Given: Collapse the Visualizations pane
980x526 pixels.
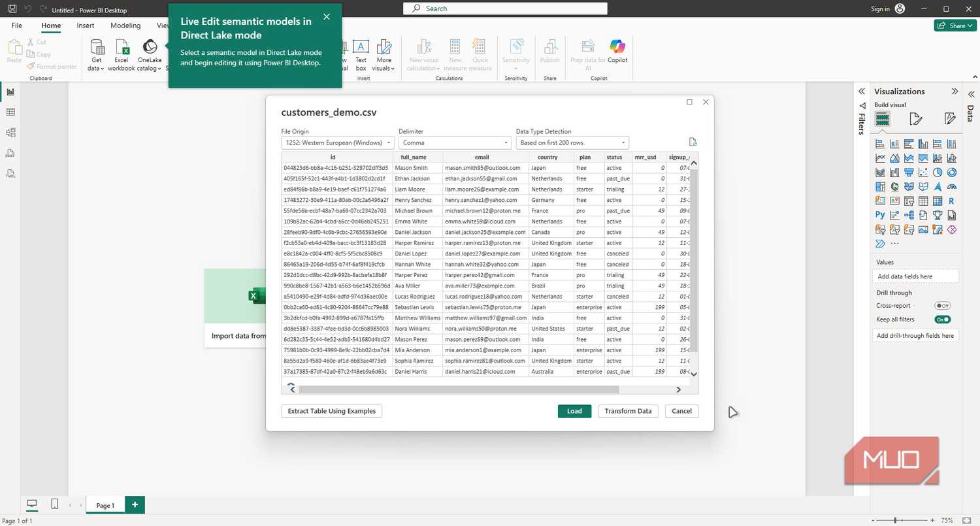Looking at the screenshot, I should pyautogui.click(x=955, y=91).
